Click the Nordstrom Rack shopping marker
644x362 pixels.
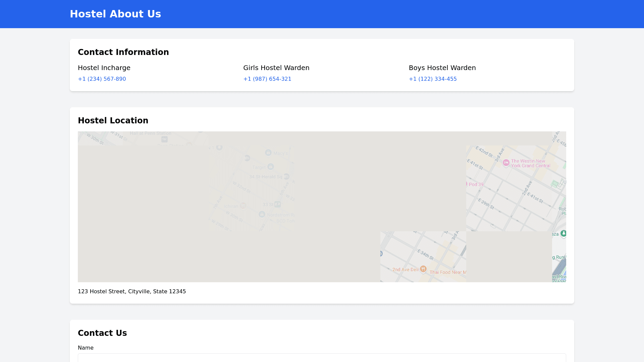[x=262, y=214]
